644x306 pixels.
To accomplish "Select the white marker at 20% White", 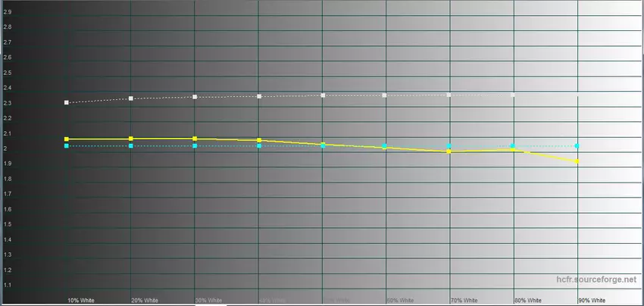I will coord(131,98).
